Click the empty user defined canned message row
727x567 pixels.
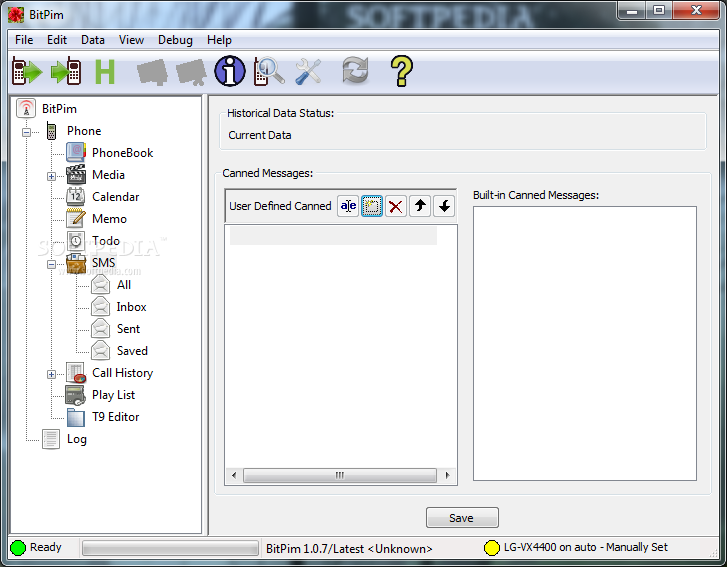click(x=333, y=236)
